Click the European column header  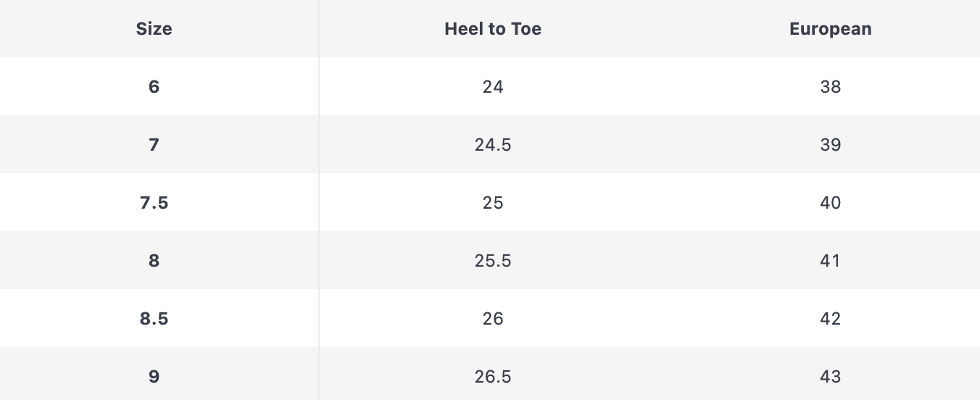(x=830, y=29)
